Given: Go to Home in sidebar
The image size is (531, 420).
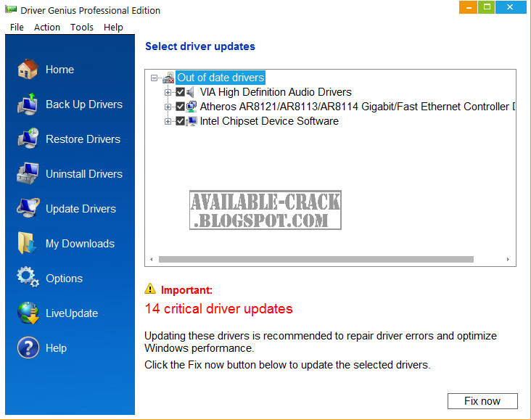Looking at the screenshot, I should (60, 70).
